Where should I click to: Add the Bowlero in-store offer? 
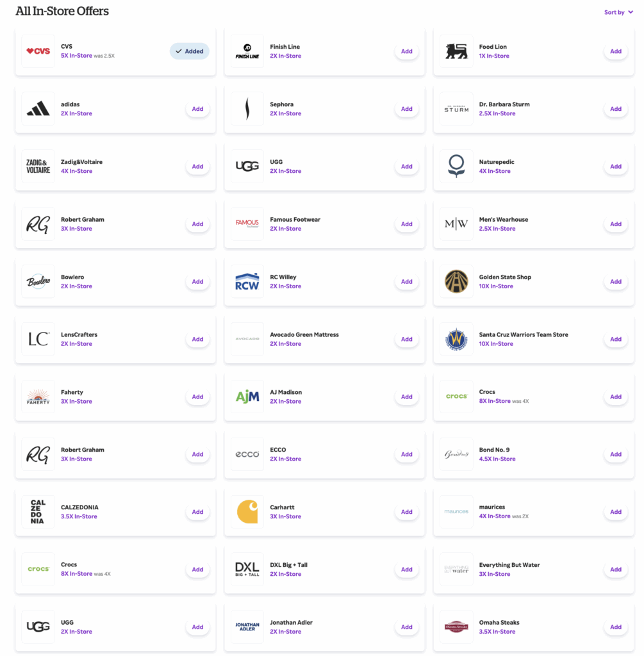coord(198,282)
